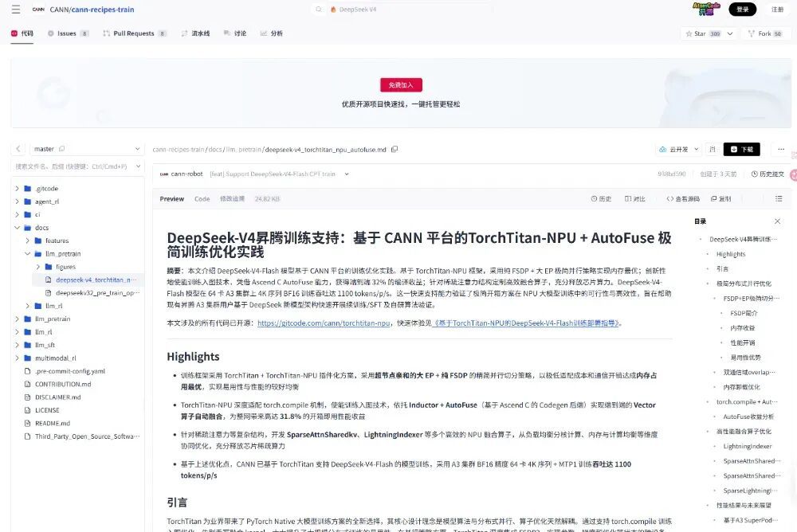Click CANN/cann-recipes-train repository title
Image resolution: width=797 pixels, height=532 pixels.
[92, 9]
